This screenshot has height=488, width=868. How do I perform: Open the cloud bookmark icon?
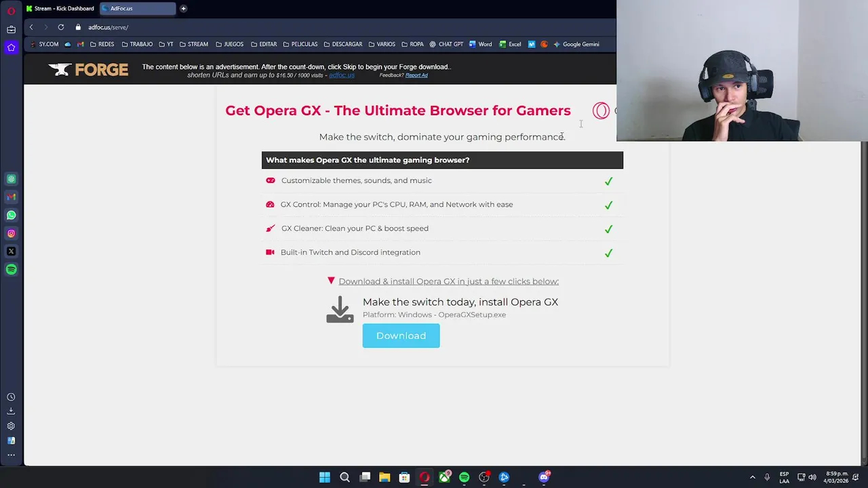pyautogui.click(x=67, y=44)
